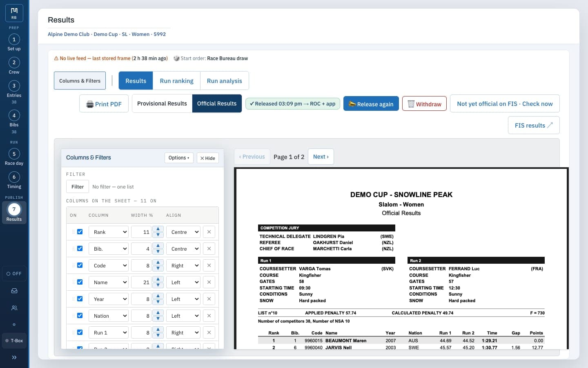
Task: Open step 4 Bibs
Action: point(14,121)
